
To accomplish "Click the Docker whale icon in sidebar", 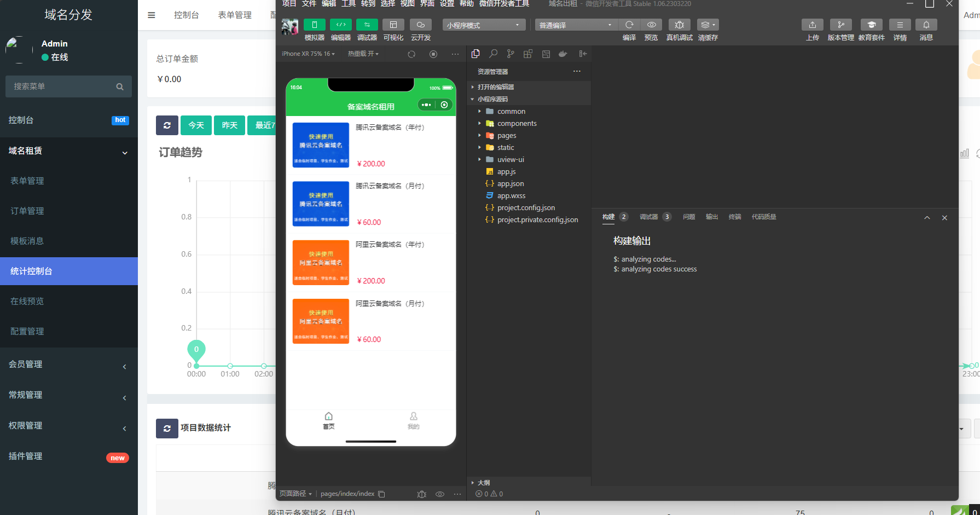I will click(x=563, y=54).
